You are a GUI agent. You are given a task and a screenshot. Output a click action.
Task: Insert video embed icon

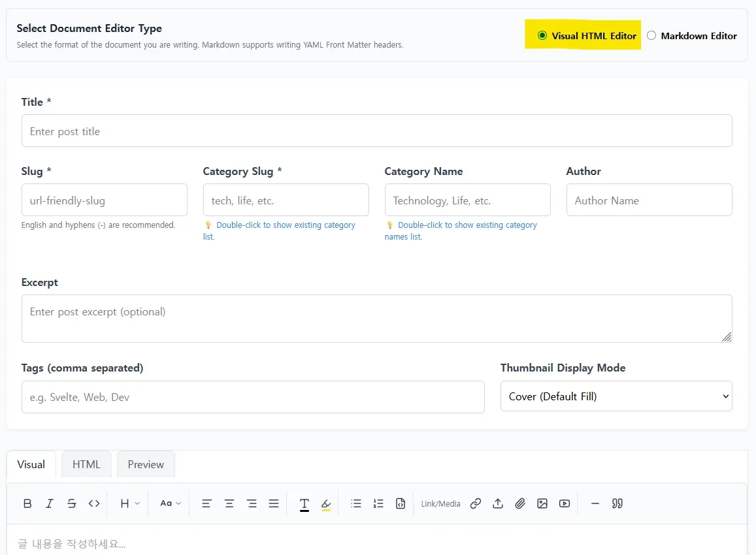click(565, 503)
